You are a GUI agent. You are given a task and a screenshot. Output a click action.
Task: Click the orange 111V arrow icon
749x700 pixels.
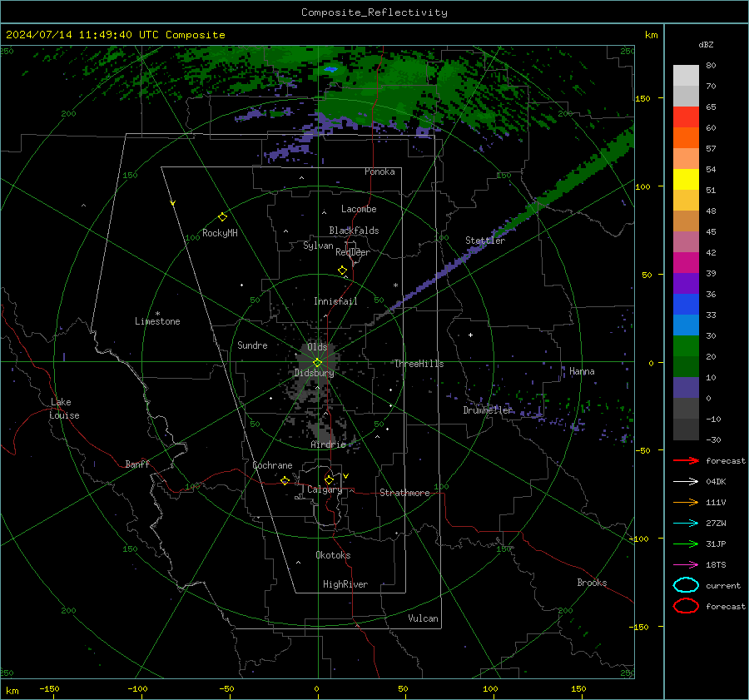[686, 502]
